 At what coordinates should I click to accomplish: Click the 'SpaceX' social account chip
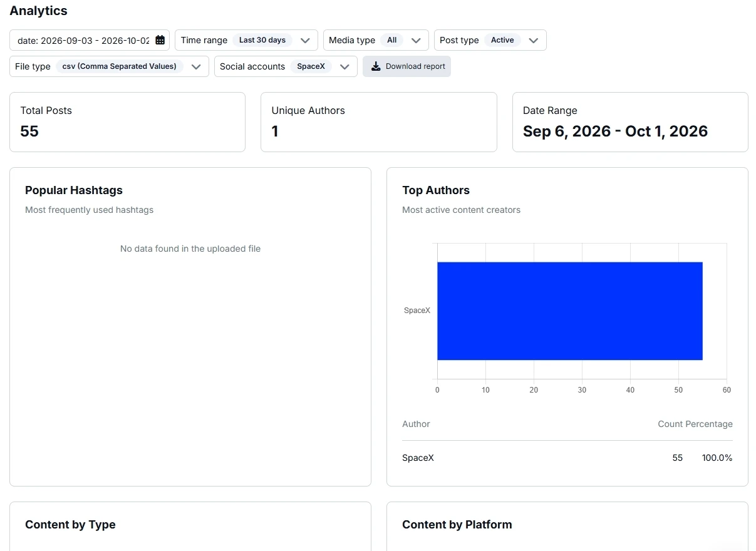tap(311, 66)
